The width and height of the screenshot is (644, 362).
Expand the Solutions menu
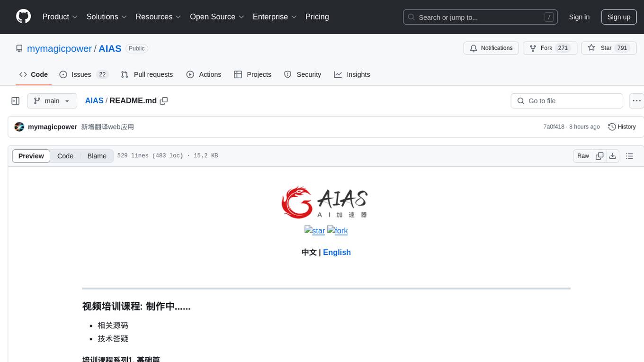click(107, 17)
